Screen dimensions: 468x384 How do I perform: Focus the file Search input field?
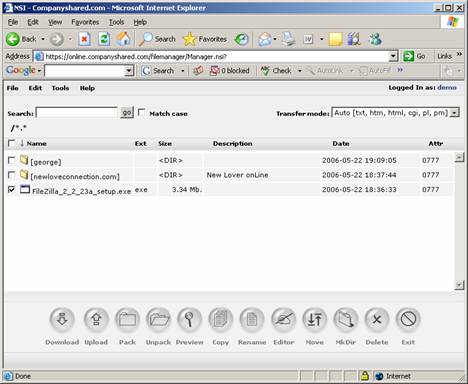click(x=77, y=113)
